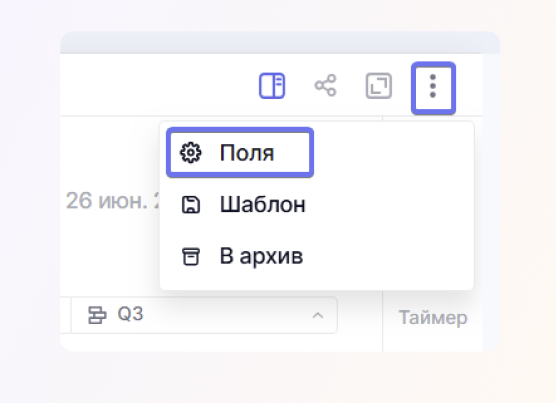Select В архив to archive the task
The height and width of the screenshot is (403, 556).
pyautogui.click(x=261, y=256)
